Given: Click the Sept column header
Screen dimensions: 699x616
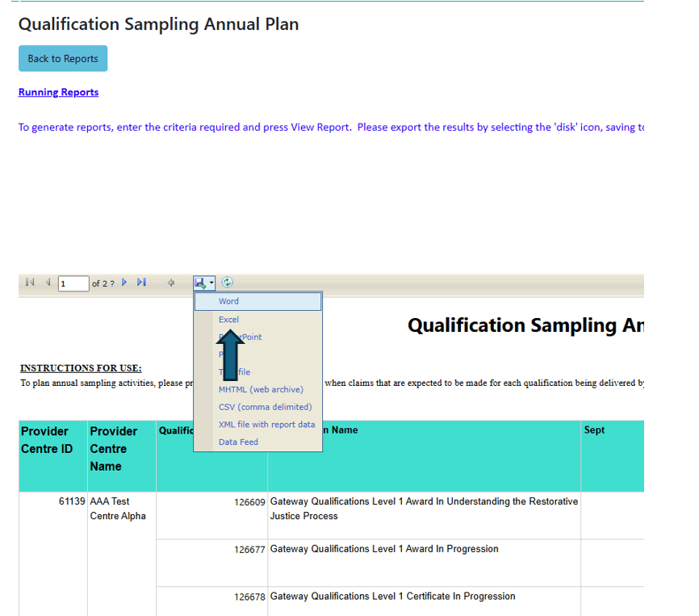Looking at the screenshot, I should coord(594,430).
